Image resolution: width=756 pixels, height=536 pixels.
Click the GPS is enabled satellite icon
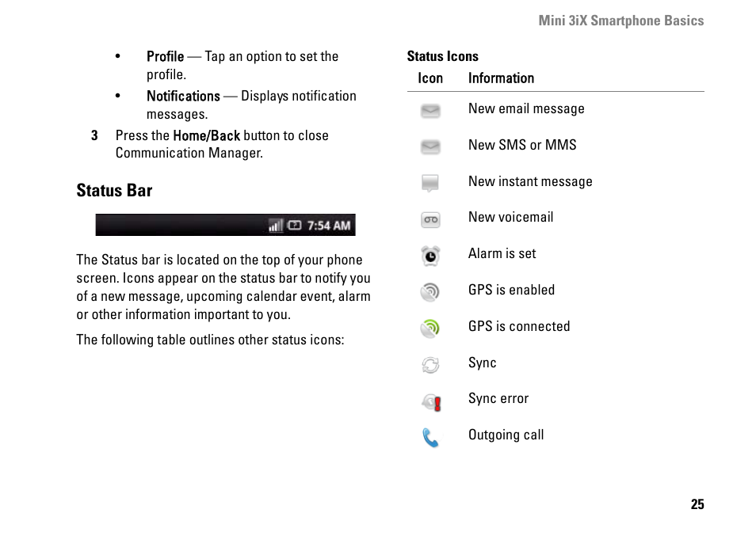coord(430,292)
